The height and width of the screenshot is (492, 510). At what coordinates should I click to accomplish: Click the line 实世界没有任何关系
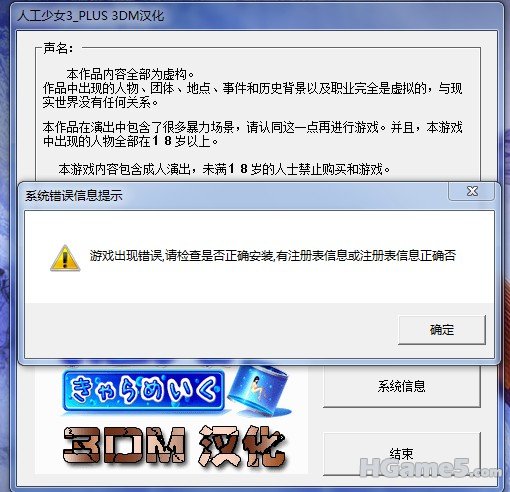[x=100, y=102]
